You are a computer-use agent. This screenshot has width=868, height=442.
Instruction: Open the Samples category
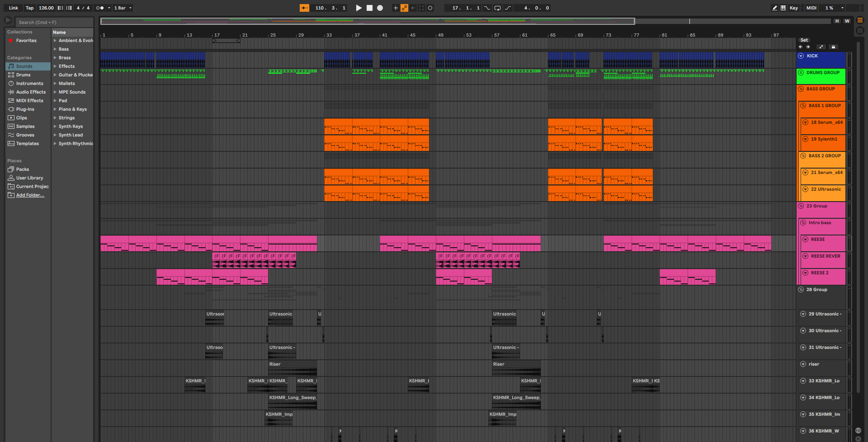(28, 127)
